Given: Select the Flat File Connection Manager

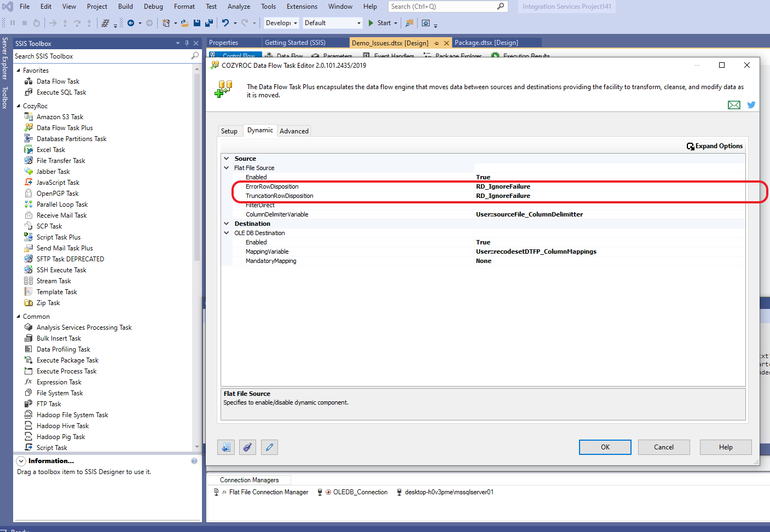Looking at the screenshot, I should coord(262,492).
